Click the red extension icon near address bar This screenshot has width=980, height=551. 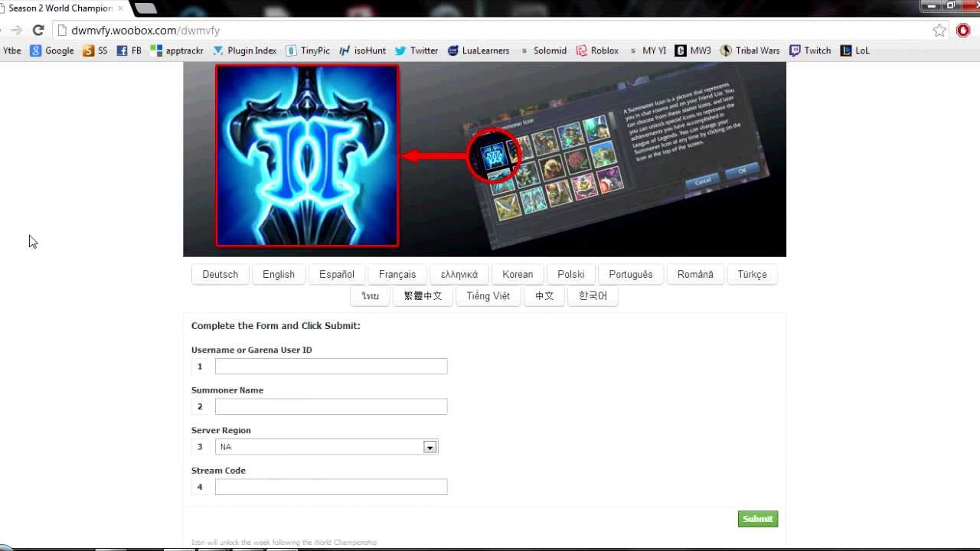coord(964,31)
